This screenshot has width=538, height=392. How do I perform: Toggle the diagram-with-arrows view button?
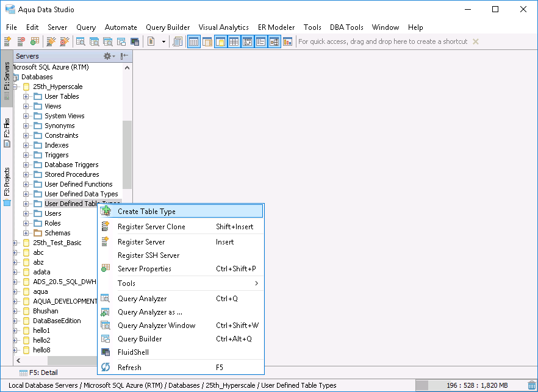pos(248,41)
